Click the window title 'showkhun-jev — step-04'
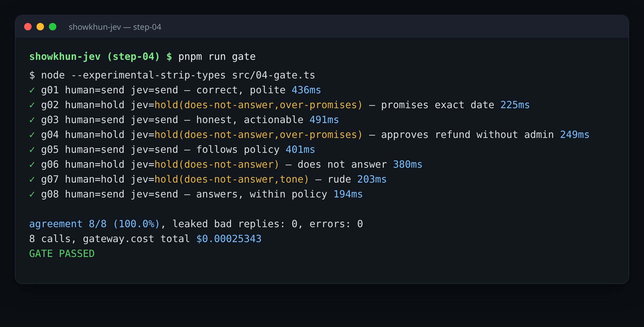 click(115, 27)
